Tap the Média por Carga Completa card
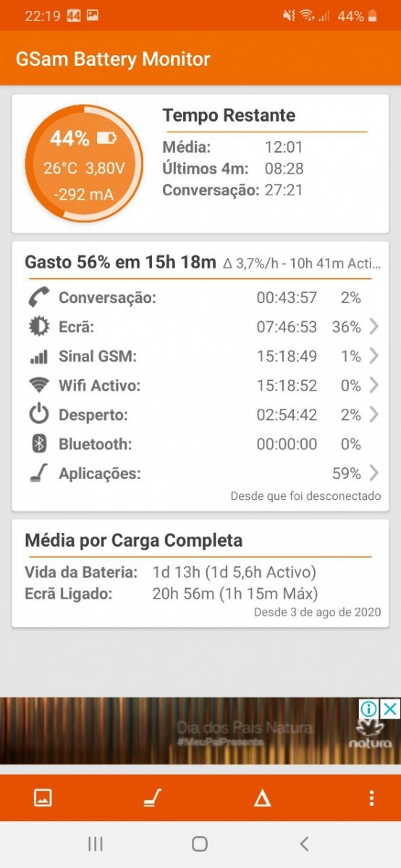The width and height of the screenshot is (401, 868). point(200,573)
